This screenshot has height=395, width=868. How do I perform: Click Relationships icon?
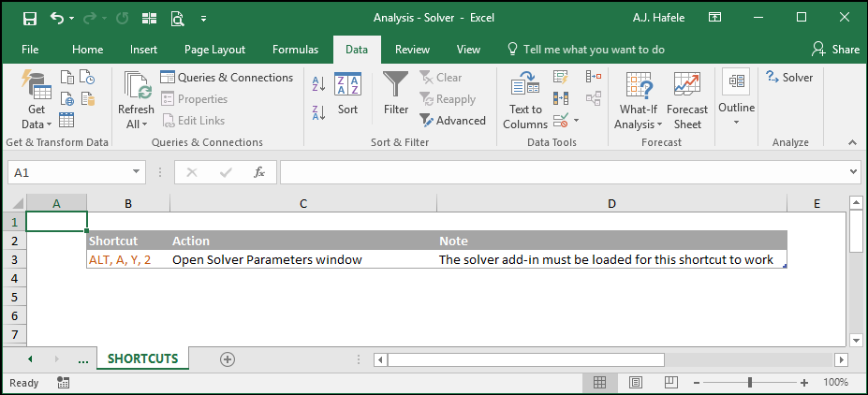[x=594, y=98]
